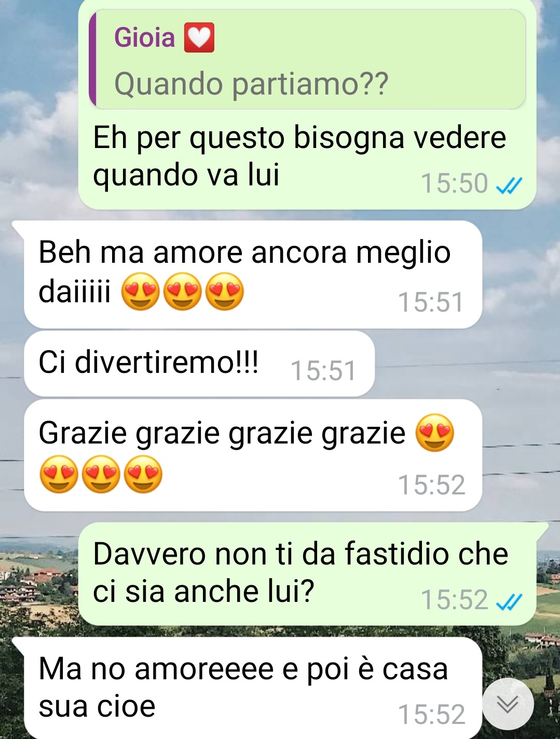
Task: Tap the blue read ticks at 15:50
Action: 509,184
